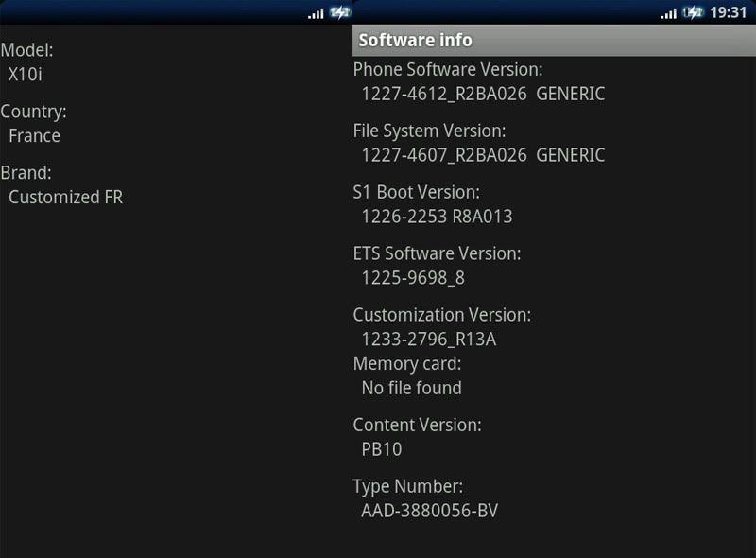Tap the battery charging icon in left panel
This screenshot has height=558, width=756.
click(x=340, y=12)
